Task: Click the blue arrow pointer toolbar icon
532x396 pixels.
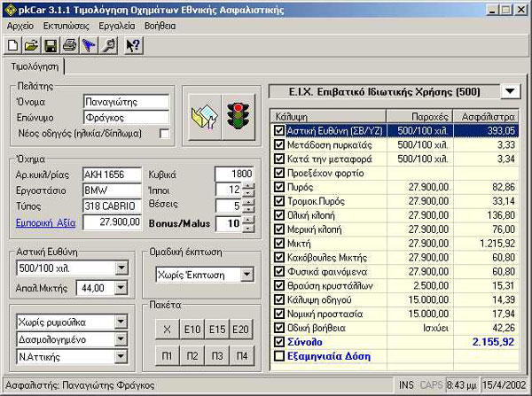Action: (x=89, y=45)
